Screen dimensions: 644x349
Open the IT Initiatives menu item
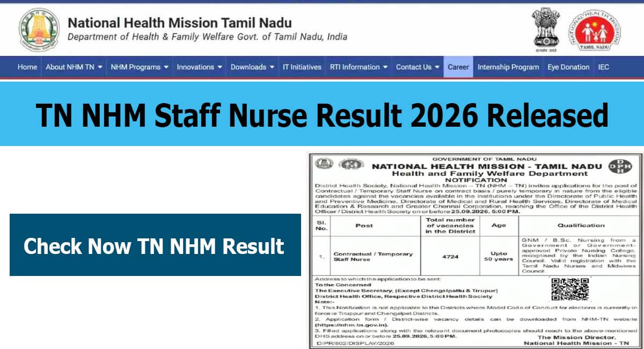302,67
